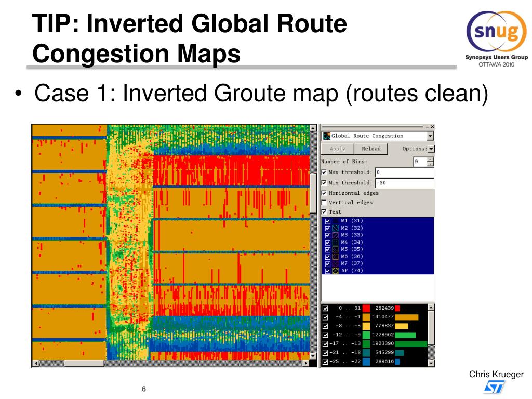Image resolution: width=532 pixels, height=399 pixels.
Task: Uncheck the -25 .. -22 bin checkbox
Action: [x=326, y=362]
